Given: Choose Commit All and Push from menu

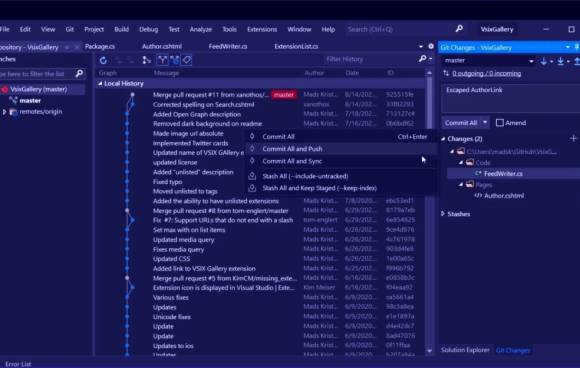Looking at the screenshot, I should [x=292, y=149].
